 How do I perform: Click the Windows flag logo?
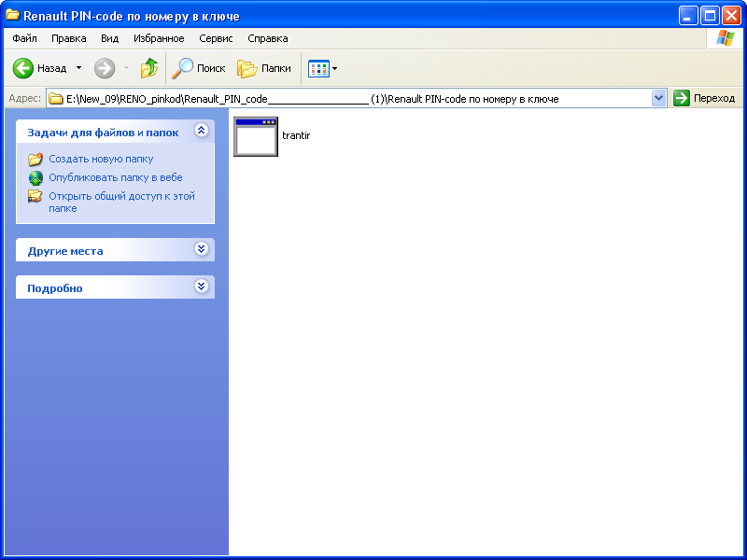(x=726, y=38)
